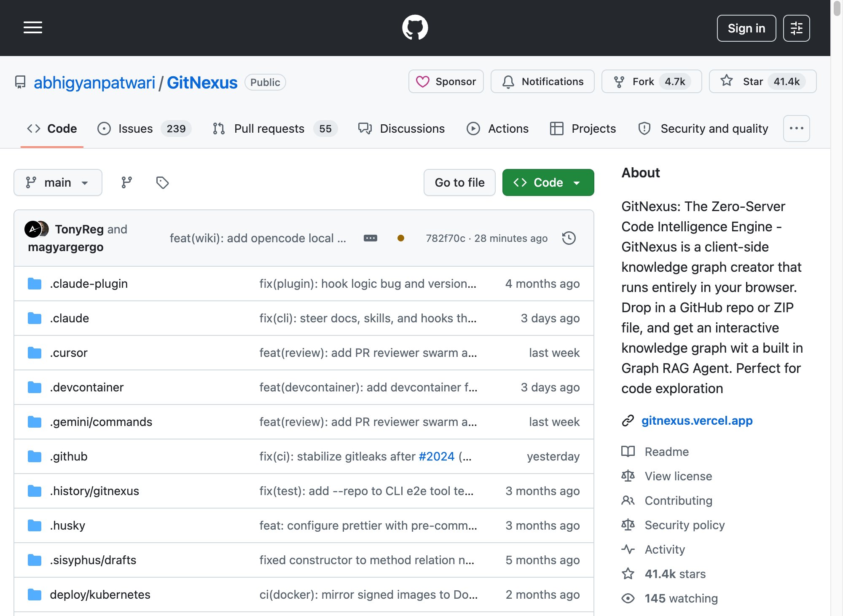Fork the repository
The width and height of the screenshot is (843, 616).
click(x=652, y=81)
